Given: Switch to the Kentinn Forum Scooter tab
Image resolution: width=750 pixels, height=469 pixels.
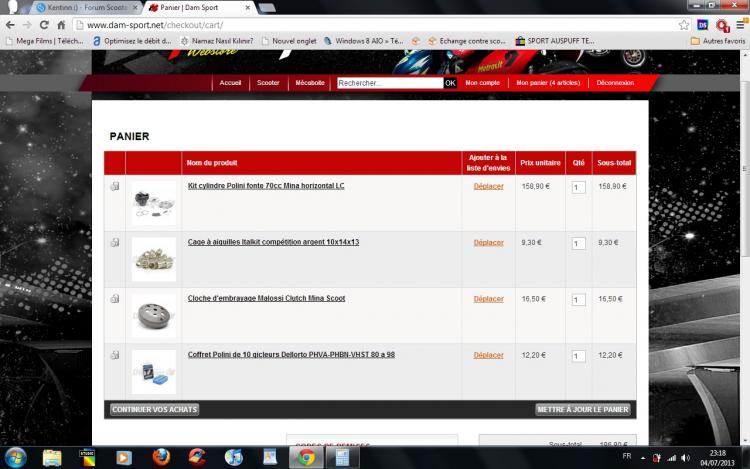Looking at the screenshot, I should 86,8.
